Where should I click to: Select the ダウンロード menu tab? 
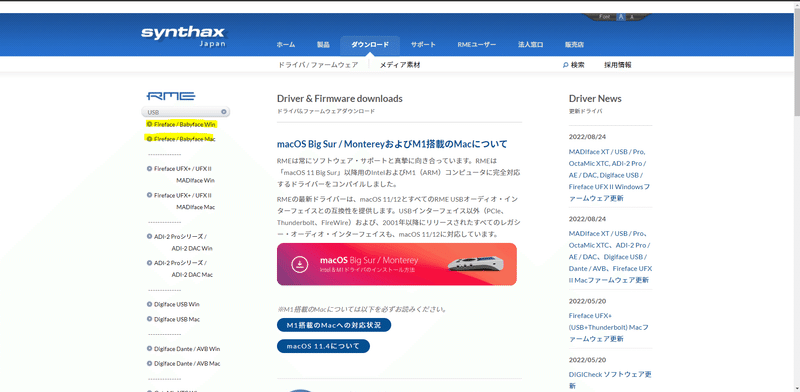tap(370, 45)
